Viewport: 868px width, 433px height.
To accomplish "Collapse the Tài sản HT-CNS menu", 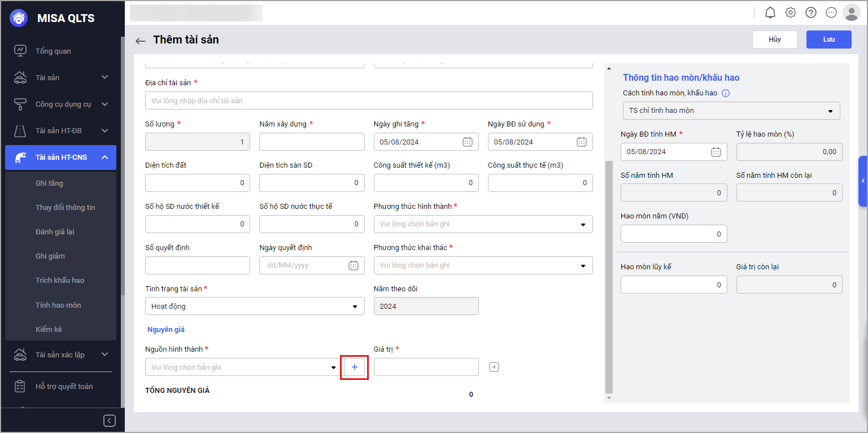I will click(x=105, y=157).
